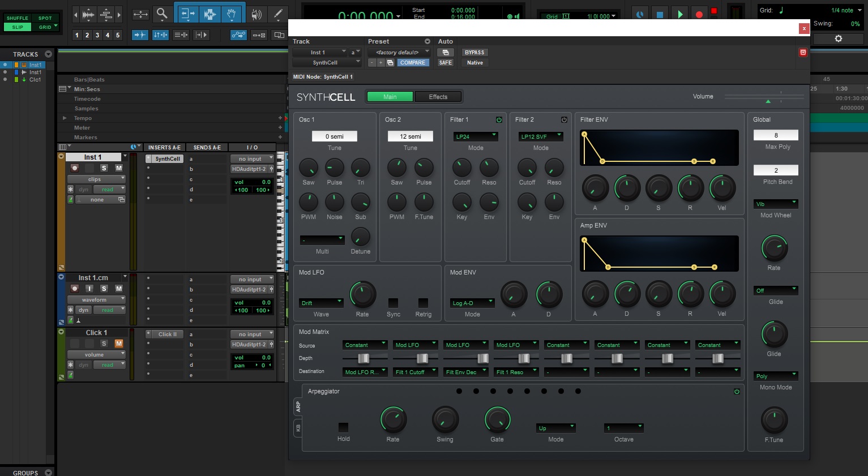Click the COMPARE button
The height and width of the screenshot is (476, 868).
pos(412,63)
